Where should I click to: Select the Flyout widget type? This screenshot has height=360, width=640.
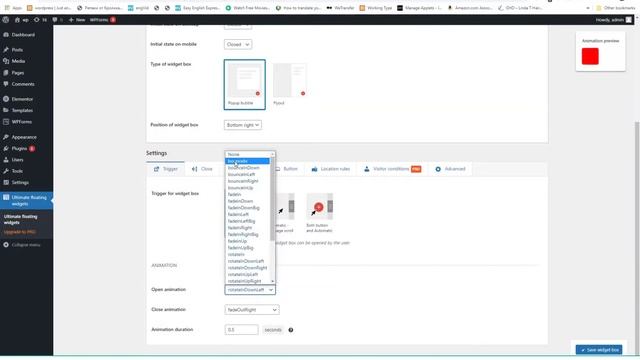pyautogui.click(x=289, y=84)
